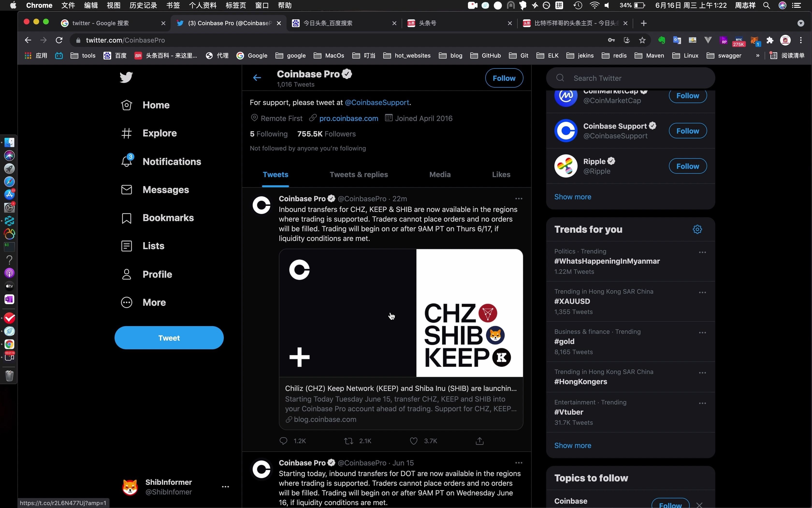Switch to the Media tab
This screenshot has height=508, width=812.
coord(440,174)
